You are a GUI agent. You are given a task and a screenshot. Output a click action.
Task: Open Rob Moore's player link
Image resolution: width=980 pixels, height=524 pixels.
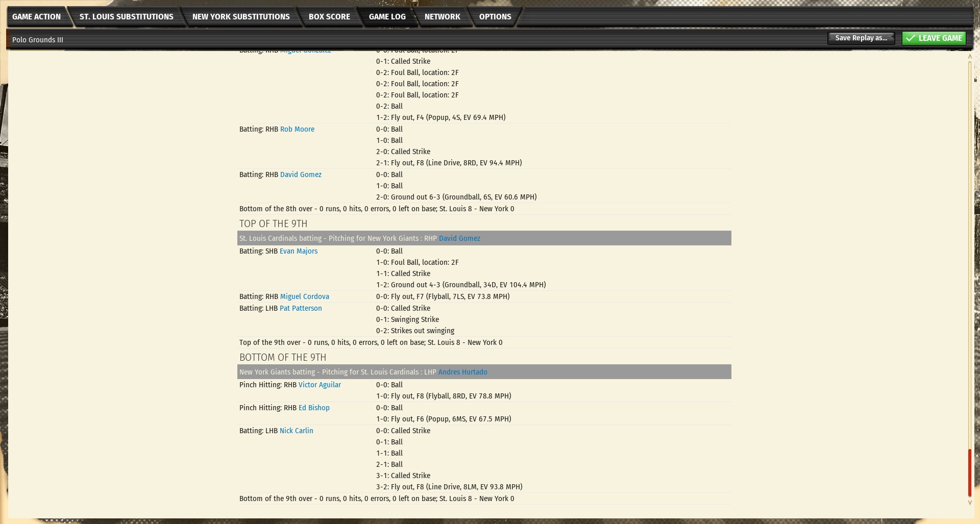pyautogui.click(x=297, y=130)
